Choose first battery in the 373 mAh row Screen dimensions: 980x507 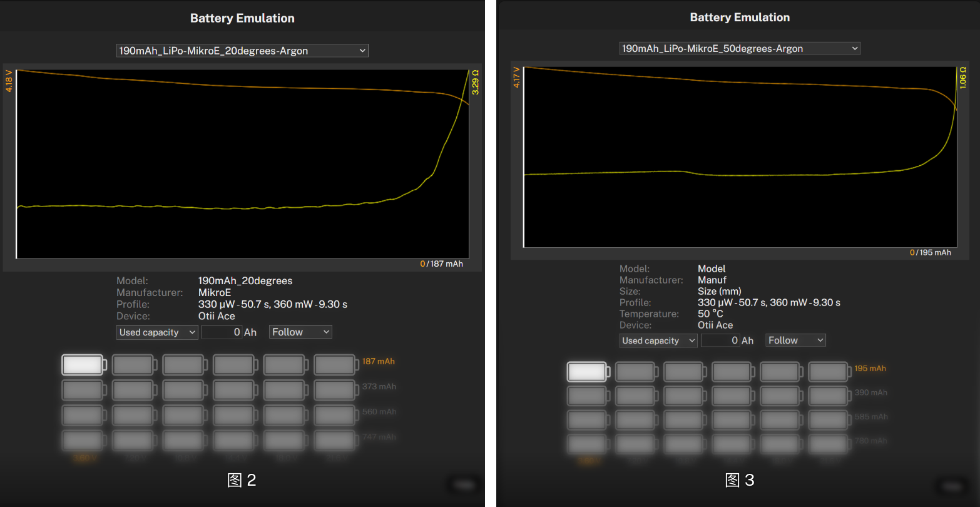[x=84, y=390]
